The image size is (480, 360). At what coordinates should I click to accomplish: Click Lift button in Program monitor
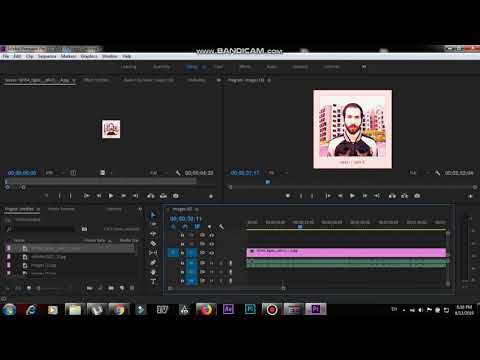(x=392, y=196)
